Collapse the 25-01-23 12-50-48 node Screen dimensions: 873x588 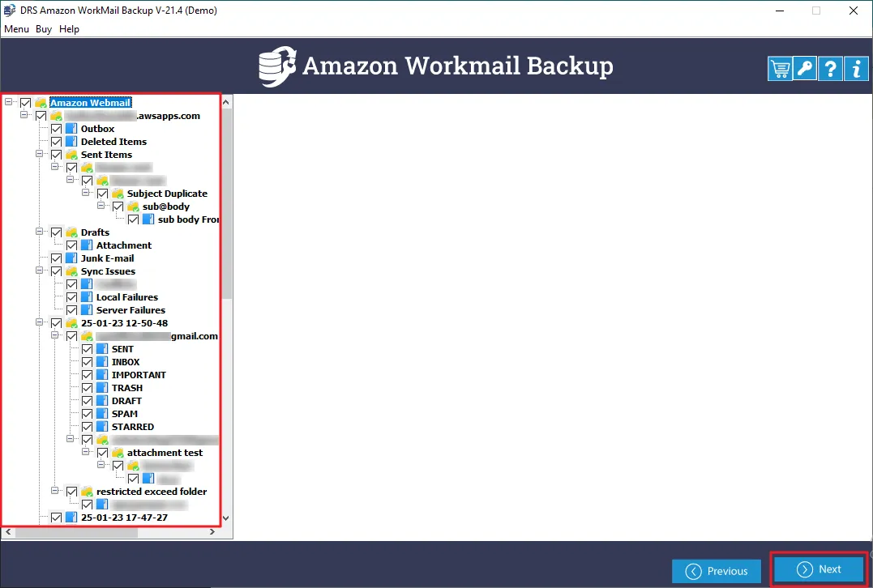pyautogui.click(x=41, y=323)
